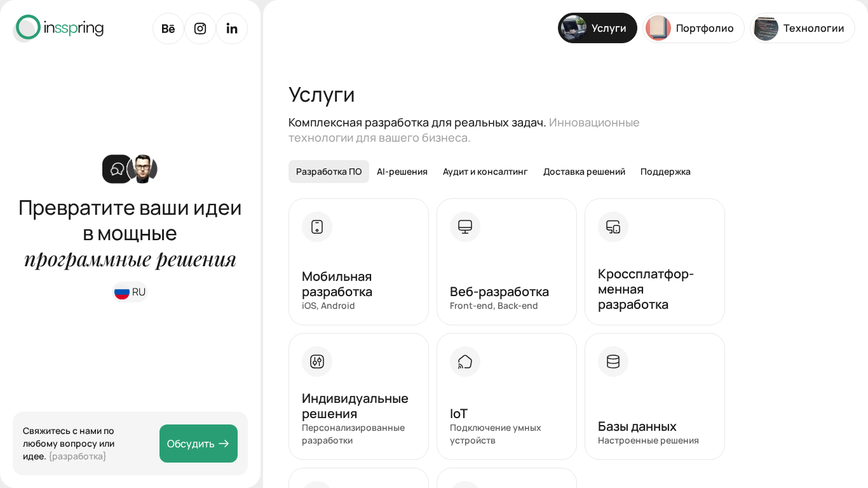Go to the Технологии navigation item

click(803, 28)
